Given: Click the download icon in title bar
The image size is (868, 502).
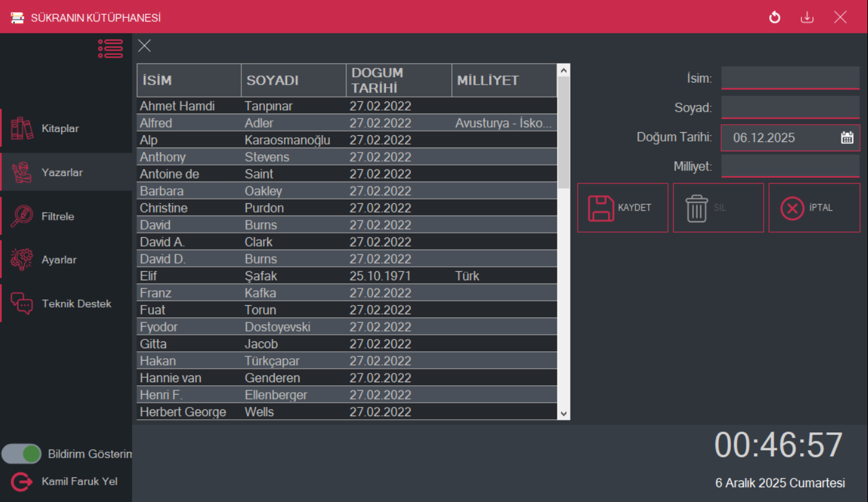Looking at the screenshot, I should [x=807, y=17].
